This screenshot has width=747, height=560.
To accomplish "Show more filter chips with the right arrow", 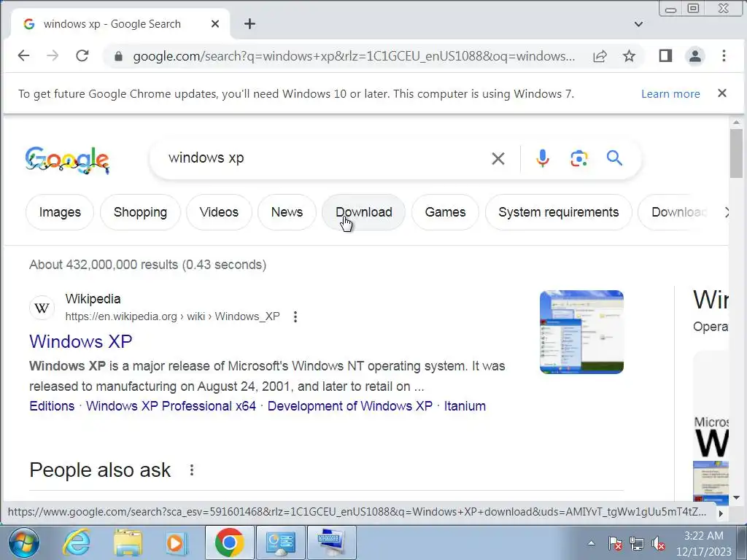I will pos(726,212).
